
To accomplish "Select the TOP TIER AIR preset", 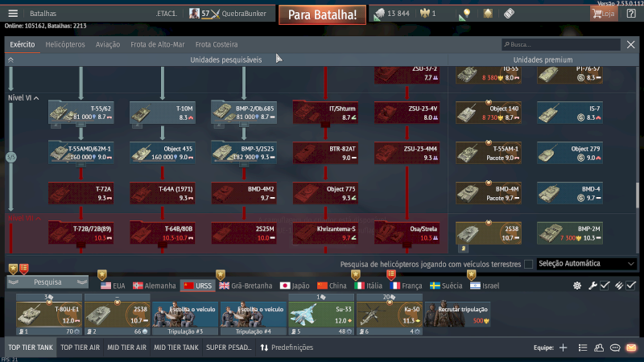I will pyautogui.click(x=80, y=348).
